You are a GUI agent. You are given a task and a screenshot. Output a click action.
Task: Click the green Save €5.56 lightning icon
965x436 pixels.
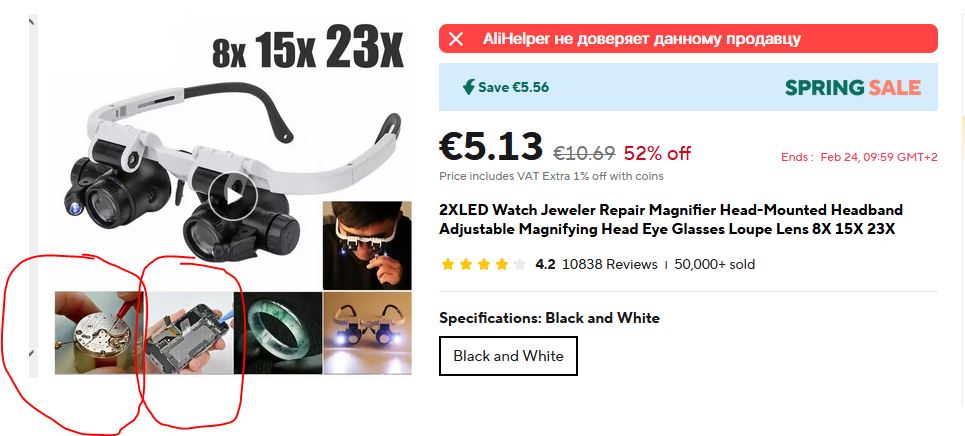(469, 87)
